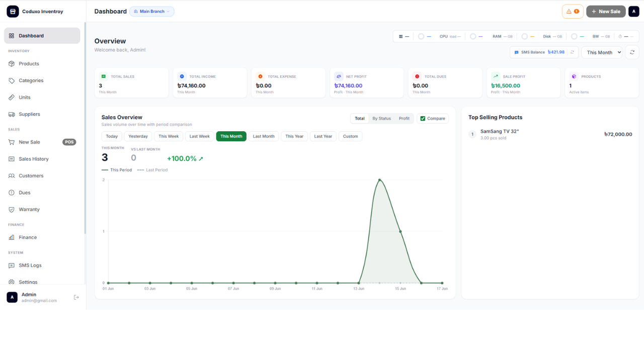
Task: Switch chart to Total view
Action: [x=360, y=119]
